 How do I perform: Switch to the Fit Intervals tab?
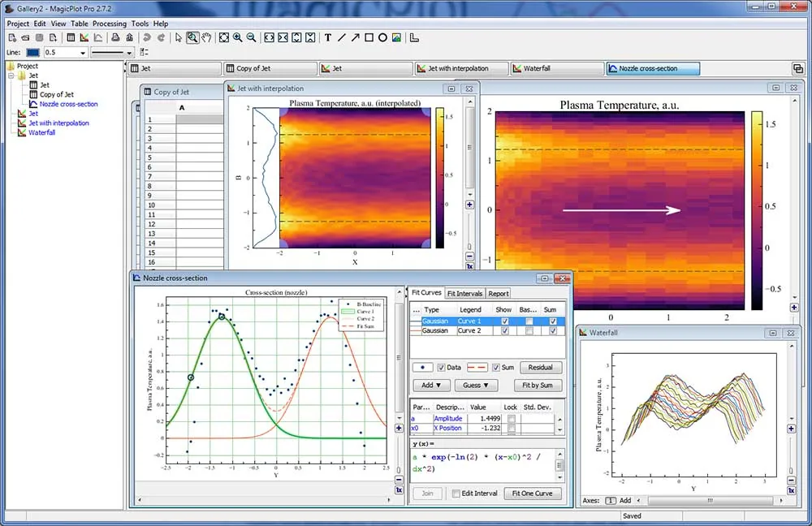coord(464,294)
